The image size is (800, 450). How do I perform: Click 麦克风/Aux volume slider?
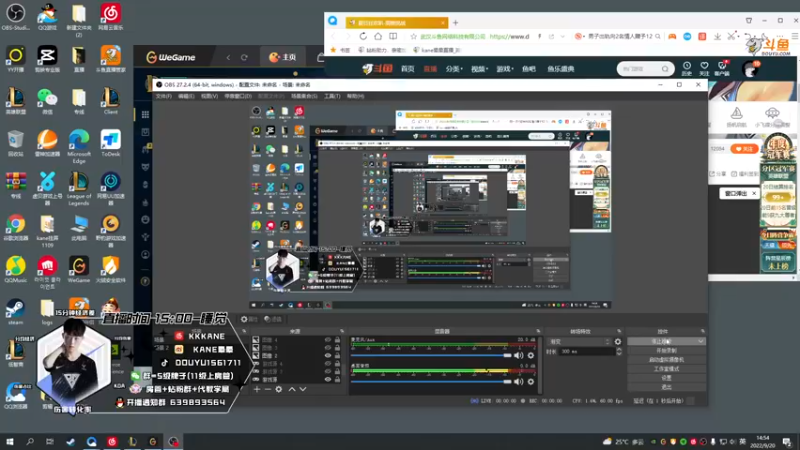[x=431, y=355]
